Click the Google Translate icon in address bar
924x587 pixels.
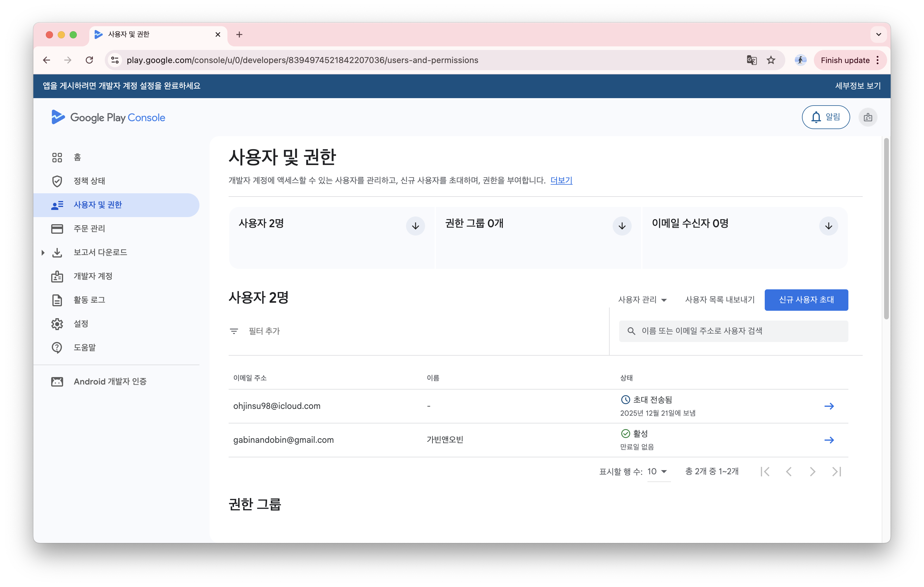point(751,60)
